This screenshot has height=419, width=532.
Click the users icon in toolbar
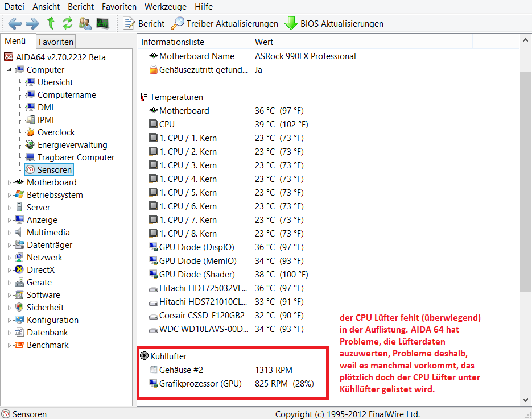pyautogui.click(x=85, y=23)
